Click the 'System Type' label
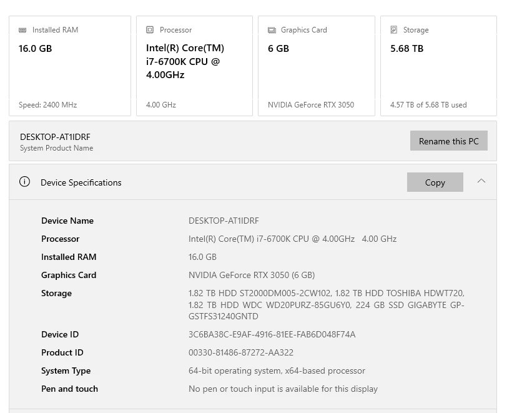 pyautogui.click(x=66, y=371)
